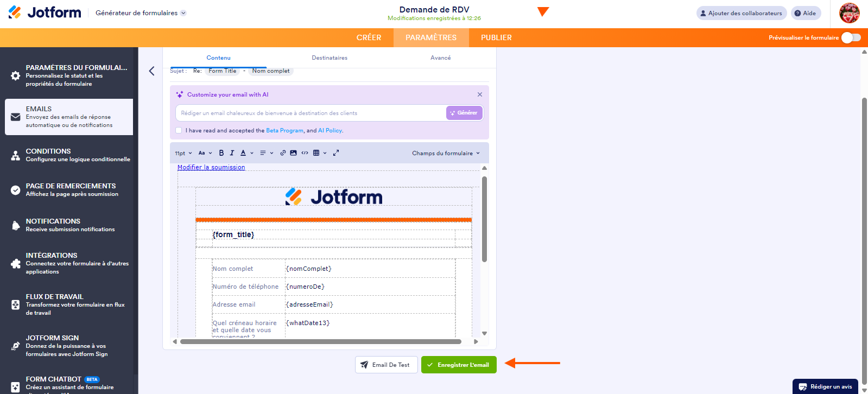The height and width of the screenshot is (394, 868).
Task: Click the Form Title subject tag
Action: [x=223, y=71]
